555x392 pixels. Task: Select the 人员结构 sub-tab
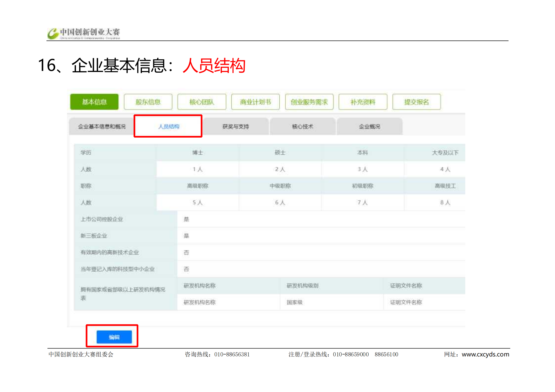click(x=169, y=126)
